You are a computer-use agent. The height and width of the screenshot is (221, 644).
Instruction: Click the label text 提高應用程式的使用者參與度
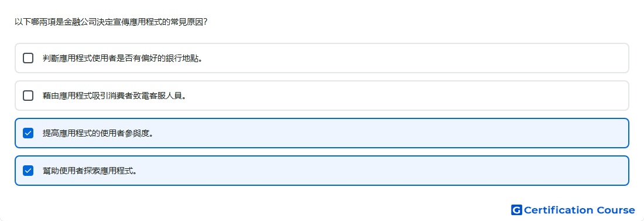pyautogui.click(x=98, y=133)
